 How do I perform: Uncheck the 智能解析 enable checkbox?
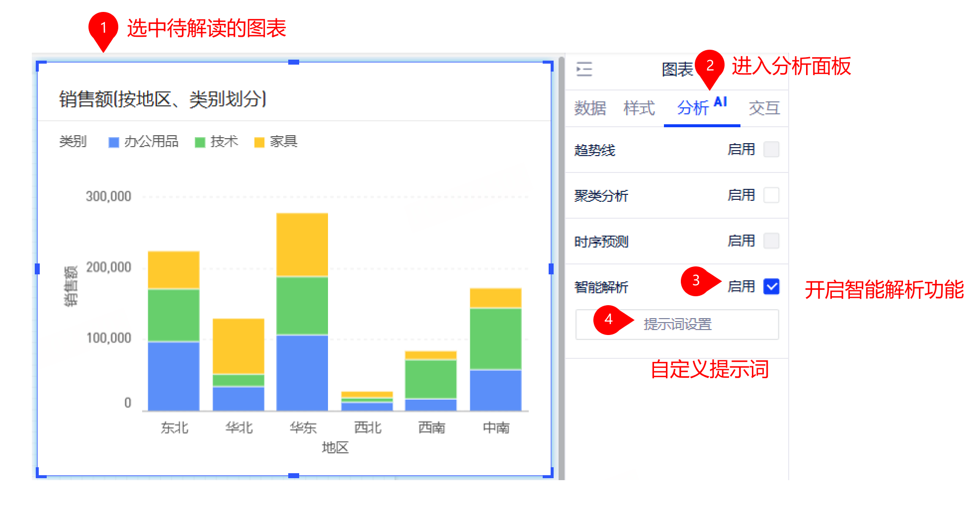pos(771,287)
